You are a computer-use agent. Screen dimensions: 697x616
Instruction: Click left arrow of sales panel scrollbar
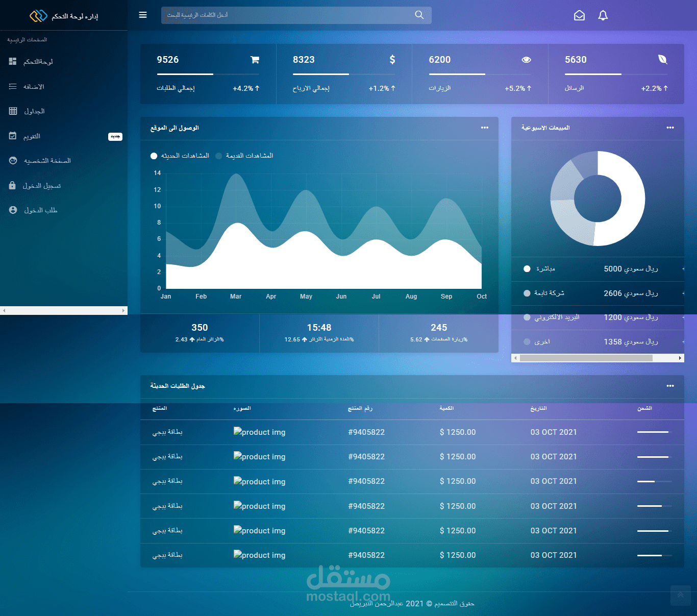click(515, 358)
